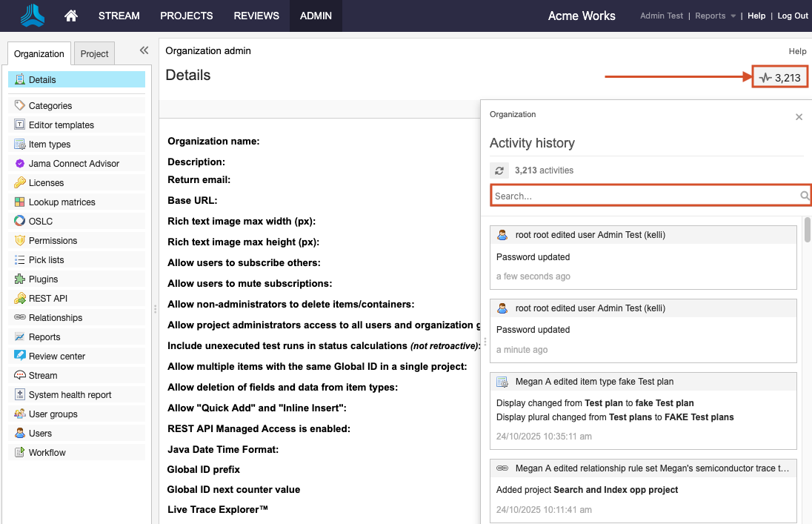Screen dimensions: 812x524
Task: Go home via the house icon
Action: [70, 15]
